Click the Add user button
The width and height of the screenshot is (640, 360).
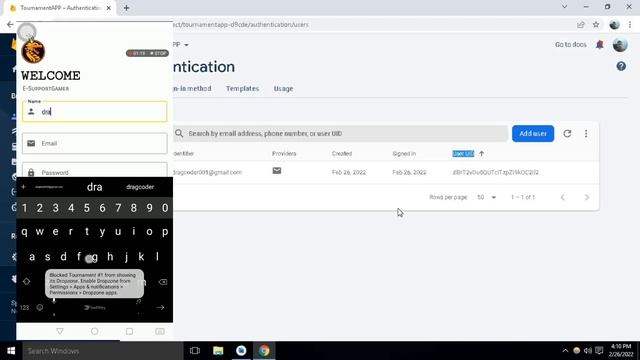pos(533,133)
